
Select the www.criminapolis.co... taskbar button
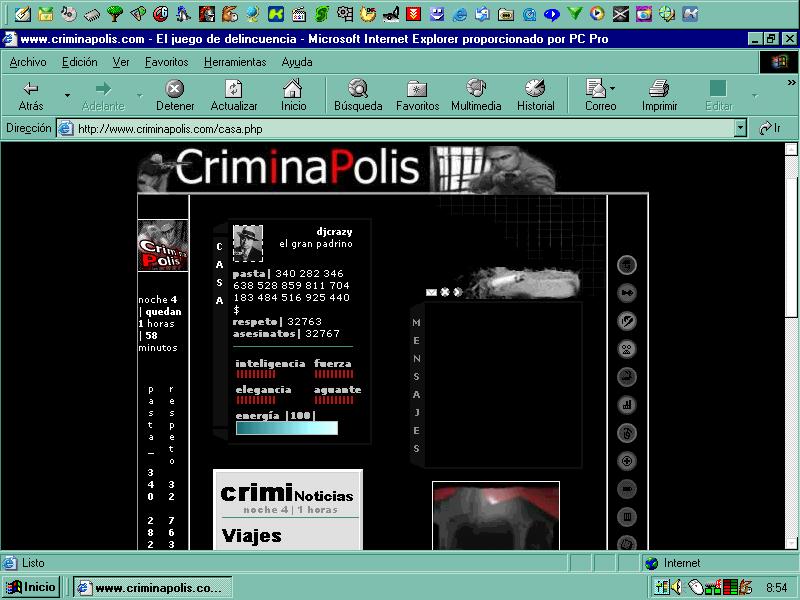coord(153,587)
